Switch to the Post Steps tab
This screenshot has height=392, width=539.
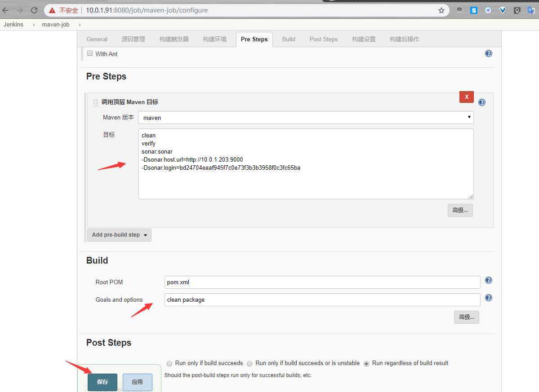point(324,39)
